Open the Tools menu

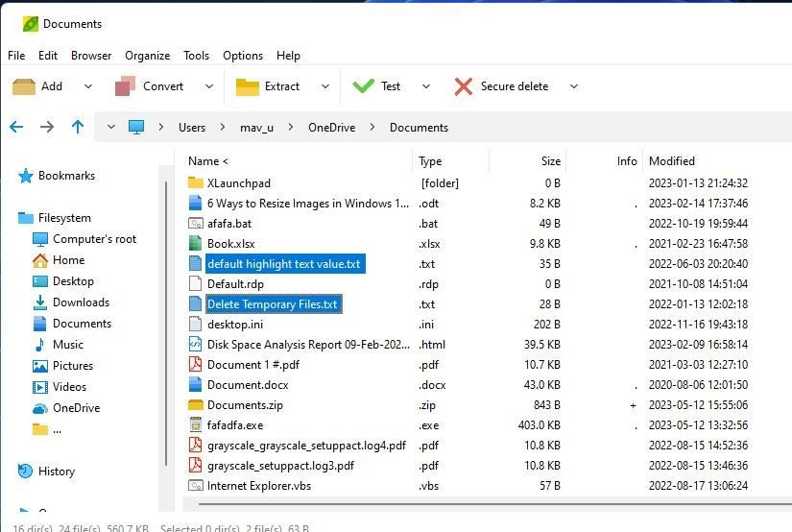coord(196,56)
